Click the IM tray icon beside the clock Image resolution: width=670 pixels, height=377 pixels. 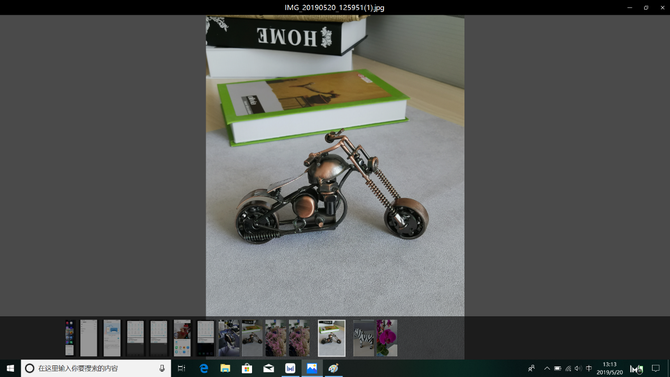coord(636,369)
